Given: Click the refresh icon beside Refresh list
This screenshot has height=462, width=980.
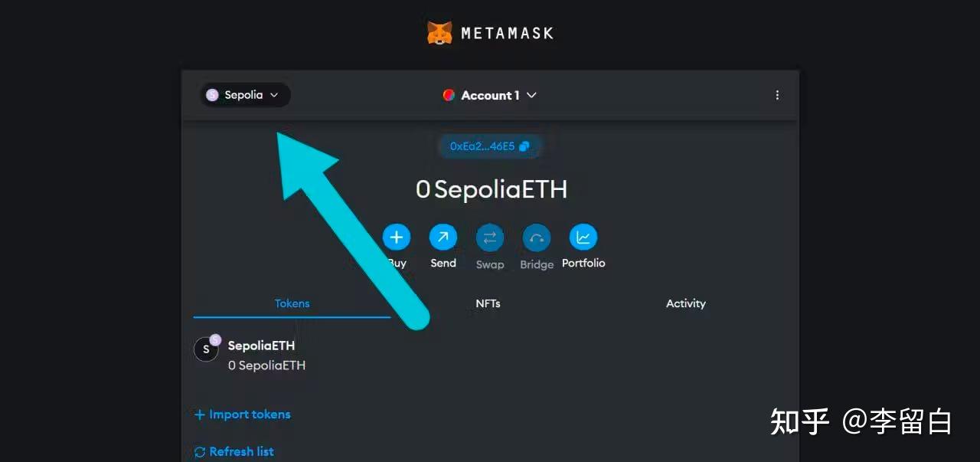Looking at the screenshot, I should click(200, 451).
